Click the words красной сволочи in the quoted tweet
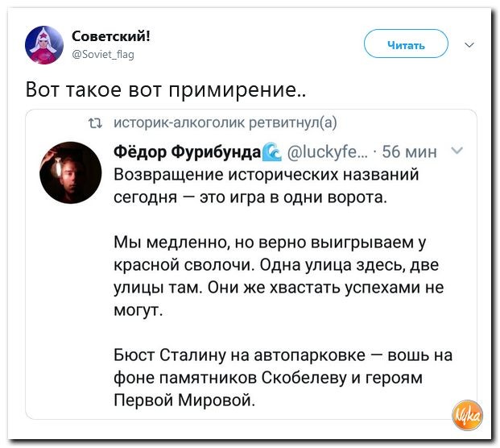This screenshot has width=500, height=448. click(x=183, y=265)
